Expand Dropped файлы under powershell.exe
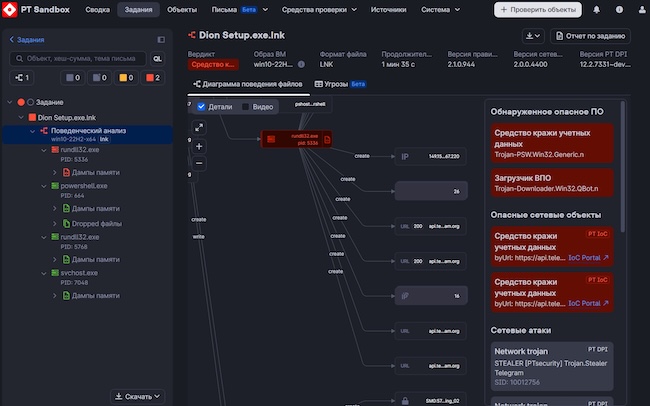This screenshot has width=650, height=406. [54, 224]
